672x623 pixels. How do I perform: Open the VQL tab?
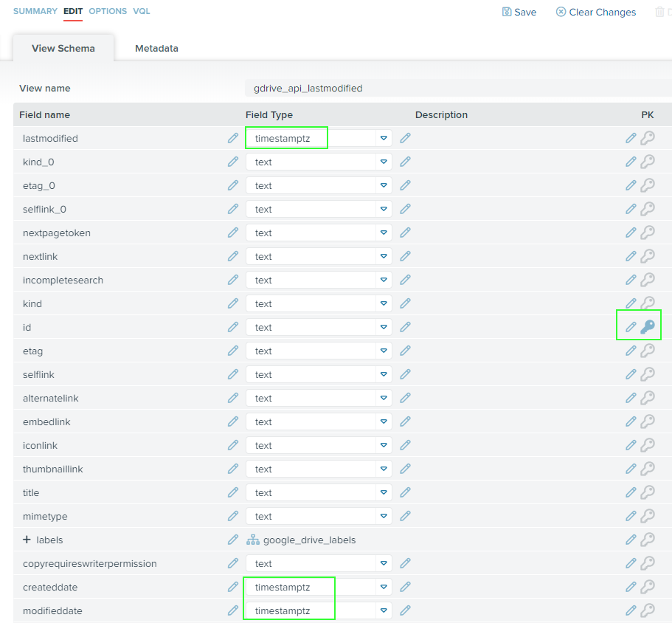[x=142, y=11]
